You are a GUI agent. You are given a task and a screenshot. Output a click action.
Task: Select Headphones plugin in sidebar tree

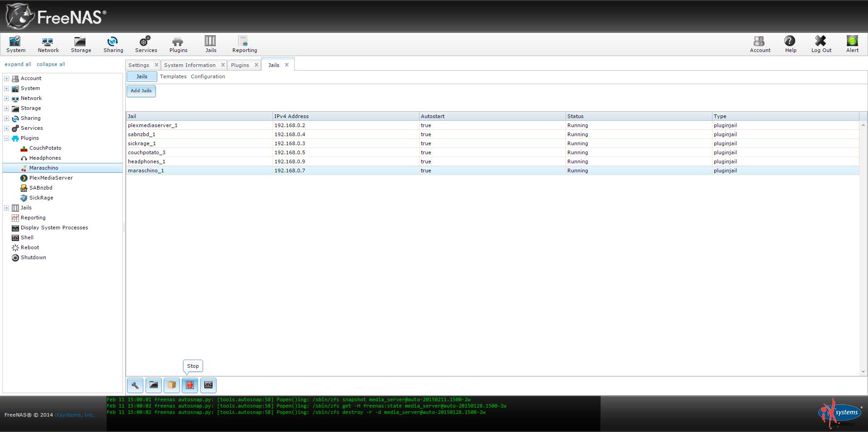[45, 158]
